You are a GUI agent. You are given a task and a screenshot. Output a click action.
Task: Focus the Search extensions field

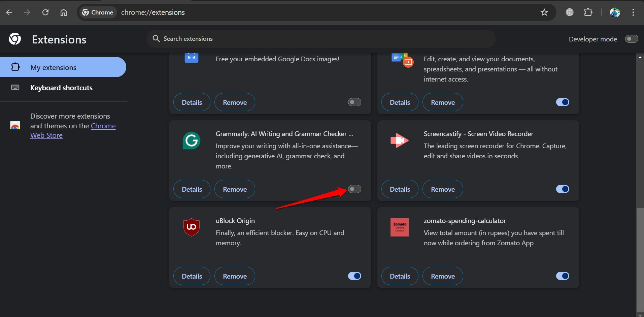(321, 39)
